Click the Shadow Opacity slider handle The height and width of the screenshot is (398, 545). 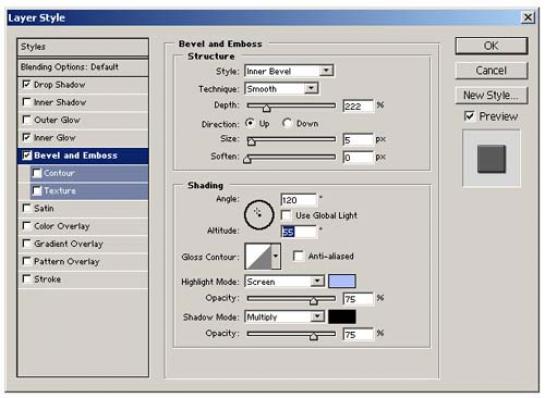point(314,336)
